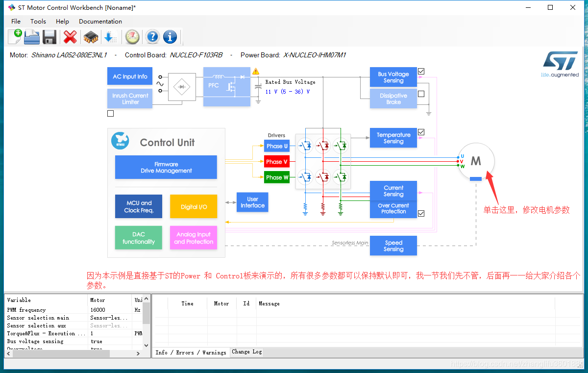Click the blue download arrow toolbar icon
Screen dimensions: 588x373
pyautogui.click(x=110, y=37)
